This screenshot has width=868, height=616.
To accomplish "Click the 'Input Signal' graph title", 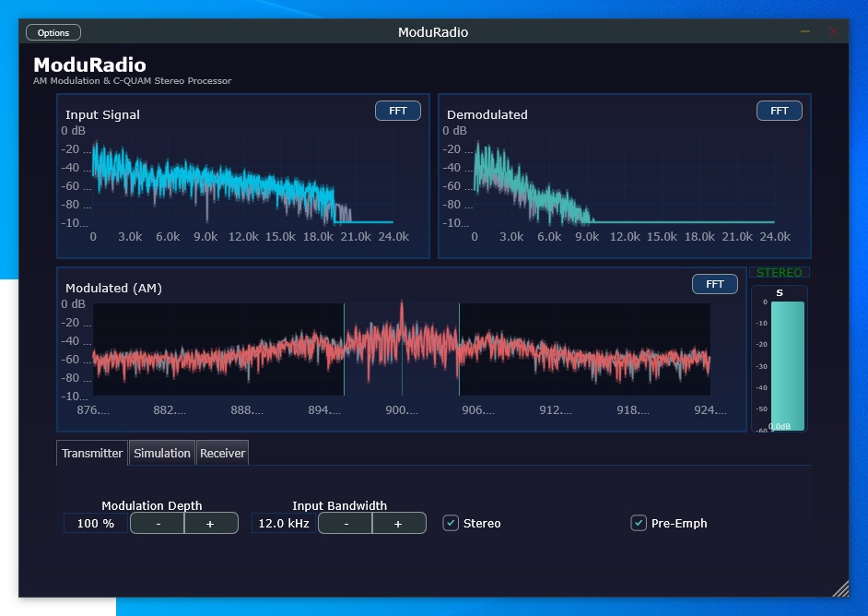I will coord(102,114).
